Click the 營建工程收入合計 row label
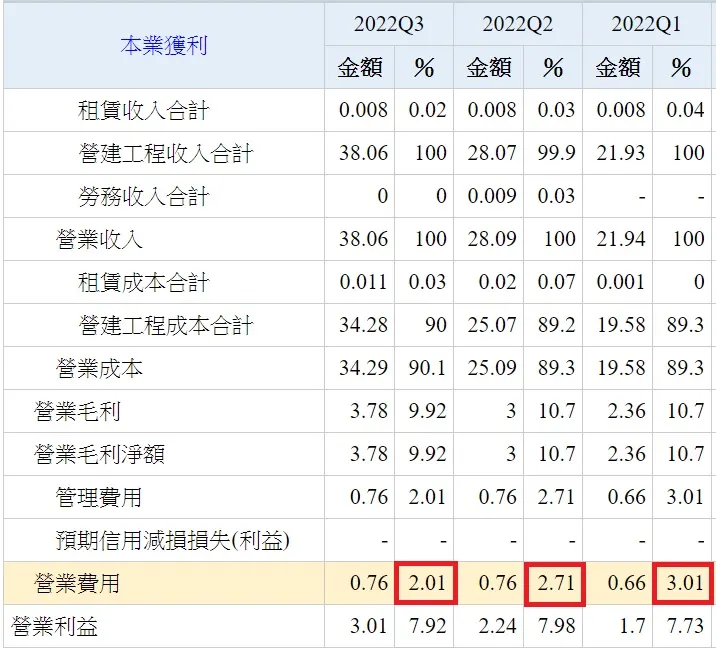The image size is (716, 648). tap(165, 153)
